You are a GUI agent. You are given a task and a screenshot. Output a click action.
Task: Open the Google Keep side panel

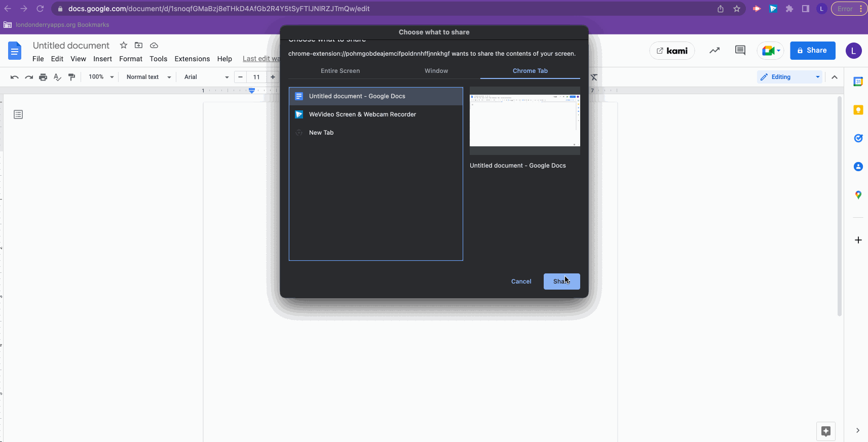pos(858,110)
